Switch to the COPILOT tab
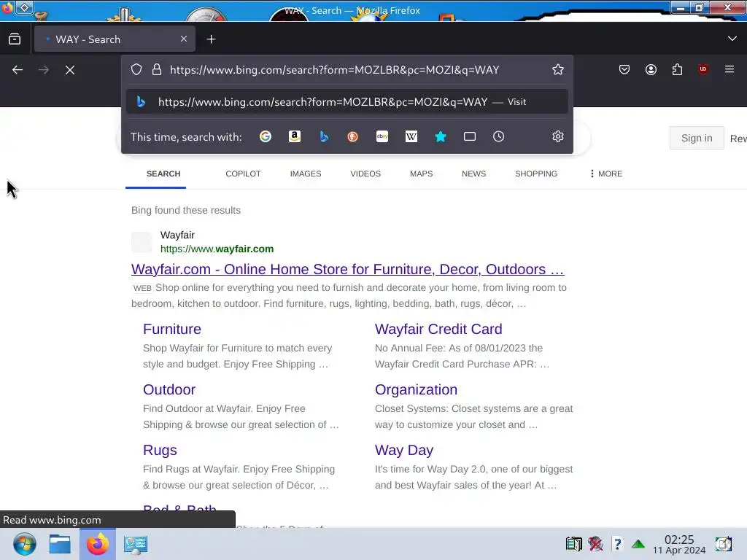This screenshot has height=560, width=747. [243, 174]
